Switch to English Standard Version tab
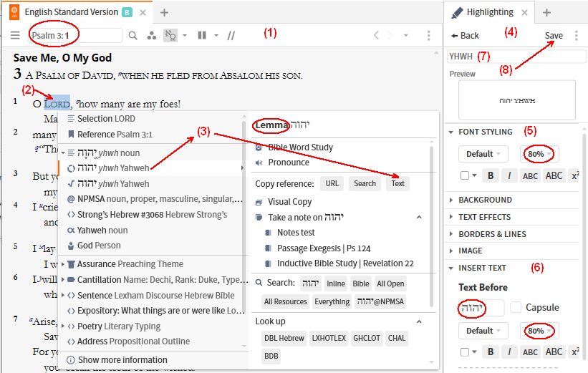 (71, 12)
